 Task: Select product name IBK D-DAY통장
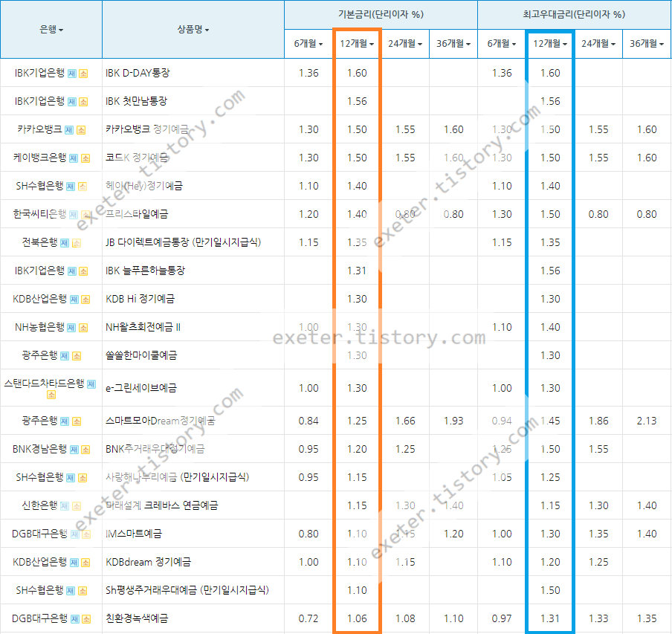tap(138, 74)
